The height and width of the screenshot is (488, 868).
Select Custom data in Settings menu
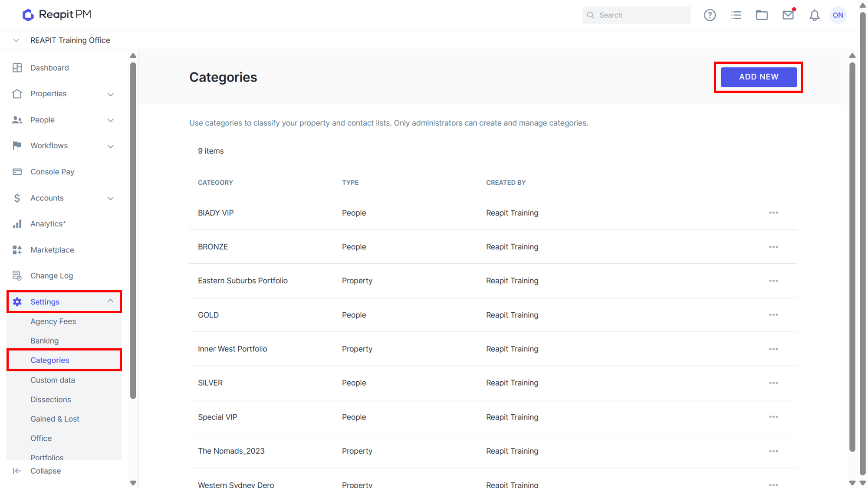[x=53, y=380]
